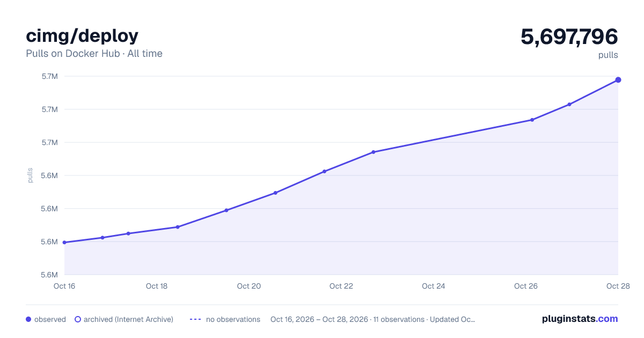Click the Oct 26 x-axis label

pyautogui.click(x=526, y=286)
